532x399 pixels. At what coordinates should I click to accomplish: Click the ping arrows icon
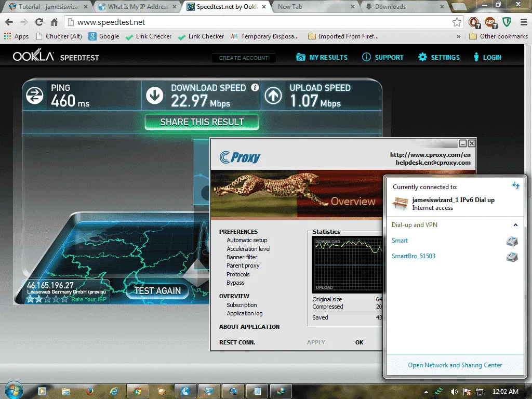pyautogui.click(x=35, y=96)
